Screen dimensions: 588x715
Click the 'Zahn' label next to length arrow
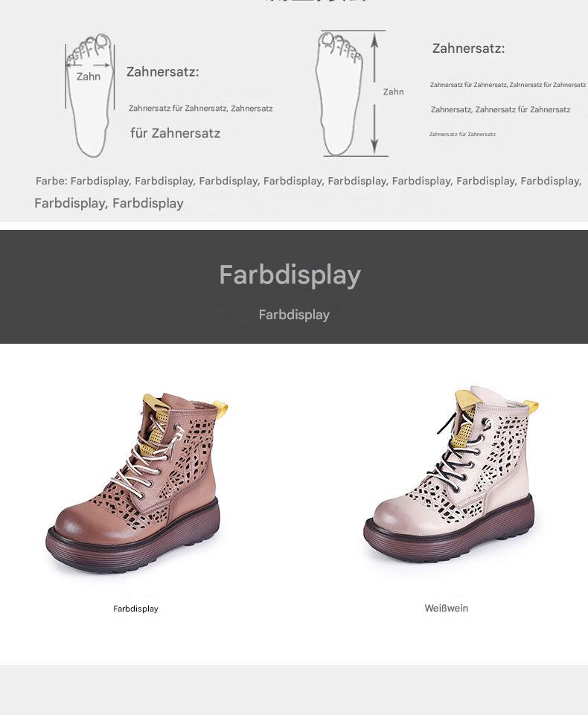pos(393,92)
